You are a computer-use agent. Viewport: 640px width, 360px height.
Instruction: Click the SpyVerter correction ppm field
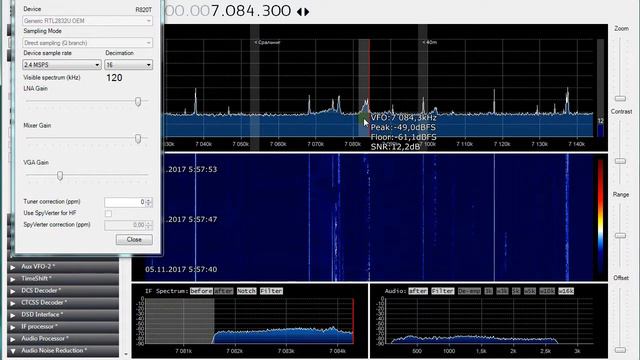click(x=125, y=225)
